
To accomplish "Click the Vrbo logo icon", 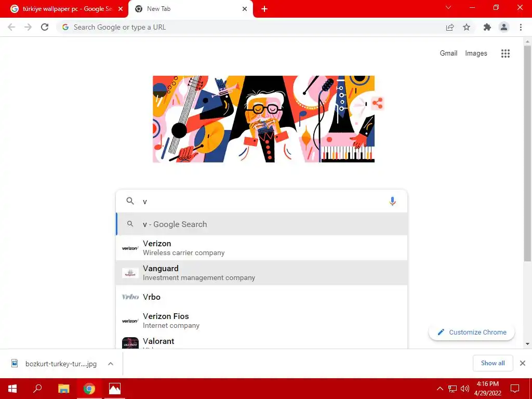I will (x=130, y=297).
